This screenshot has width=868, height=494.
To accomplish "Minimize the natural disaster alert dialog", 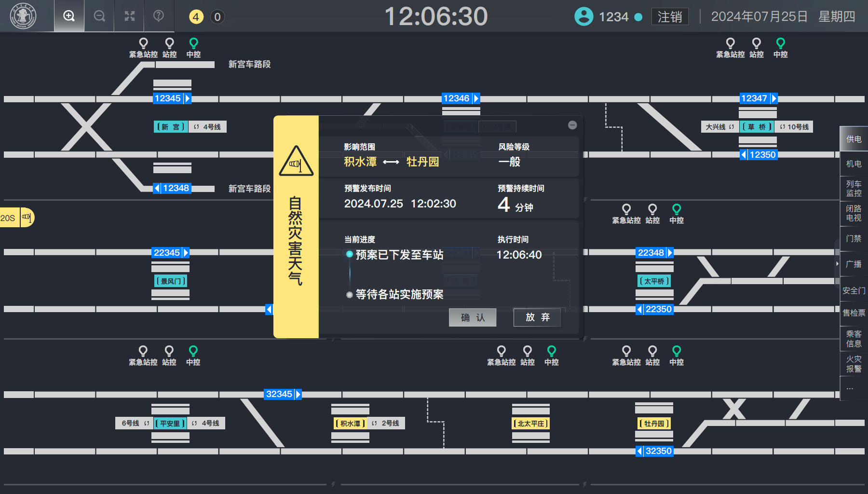I will click(x=572, y=125).
